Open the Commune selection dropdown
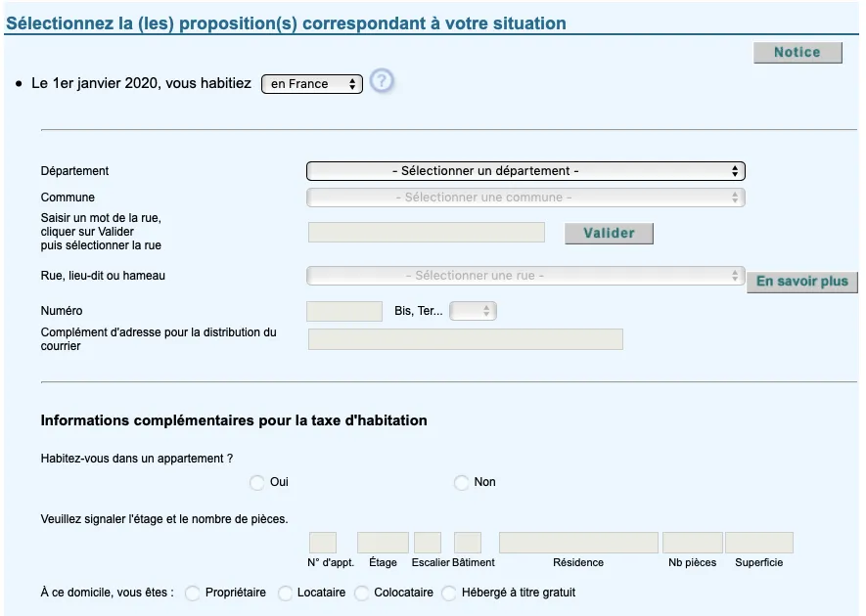Image resolution: width=866 pixels, height=616 pixels. click(x=525, y=198)
